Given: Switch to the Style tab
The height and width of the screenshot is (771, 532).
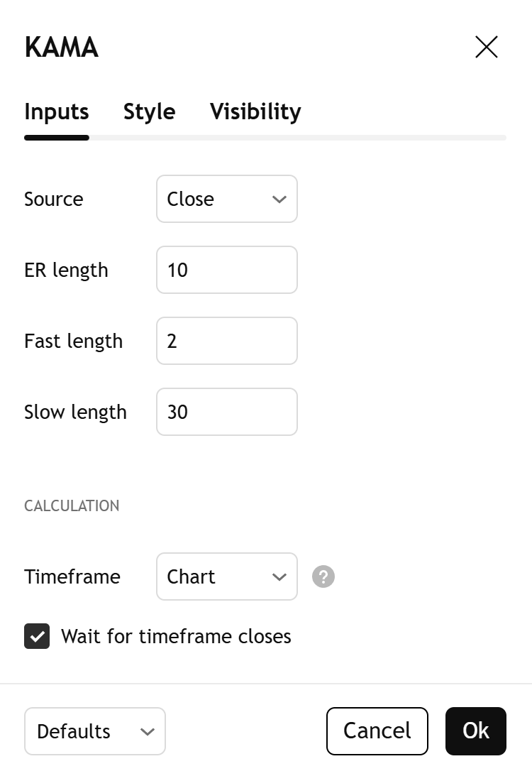Looking at the screenshot, I should [149, 112].
